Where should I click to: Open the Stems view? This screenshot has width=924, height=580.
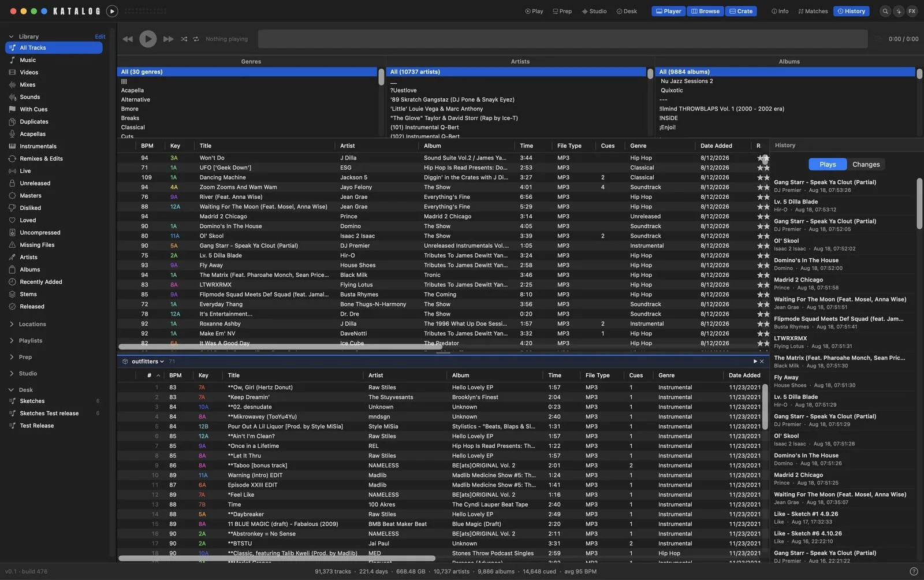[54, 294]
